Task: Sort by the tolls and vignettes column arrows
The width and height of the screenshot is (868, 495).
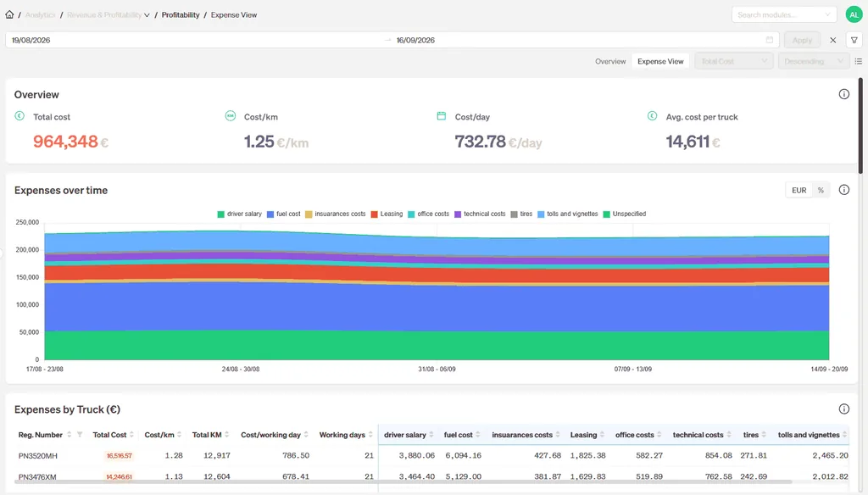Action: [x=845, y=435]
